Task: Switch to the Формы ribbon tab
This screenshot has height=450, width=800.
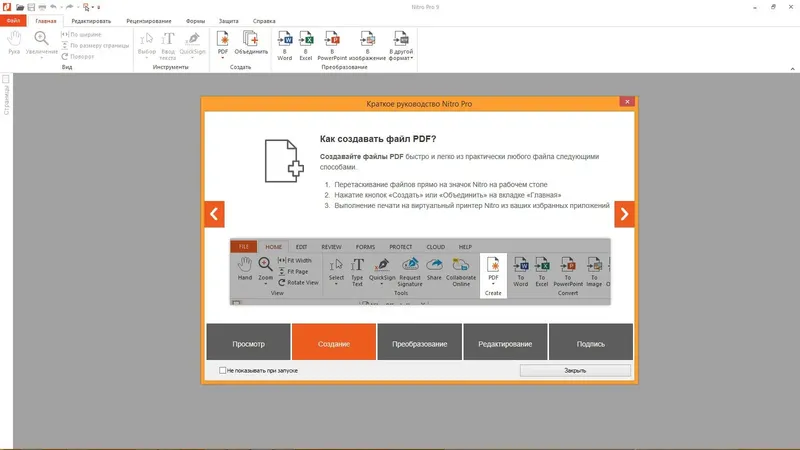Action: (x=195, y=21)
